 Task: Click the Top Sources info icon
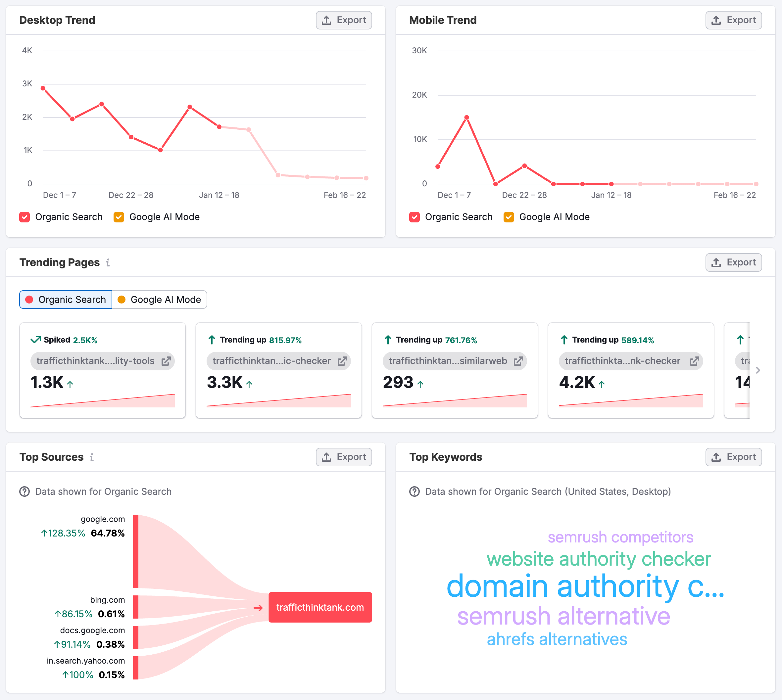pos(92,457)
